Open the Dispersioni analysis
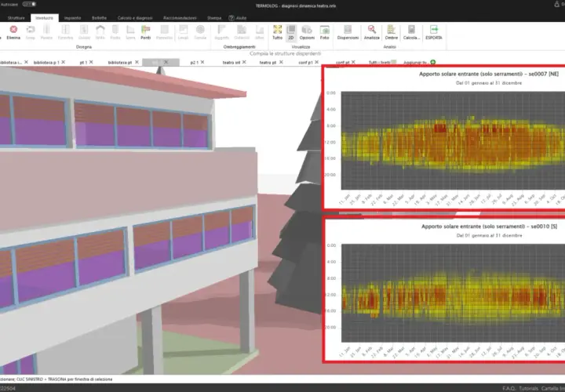 348,32
